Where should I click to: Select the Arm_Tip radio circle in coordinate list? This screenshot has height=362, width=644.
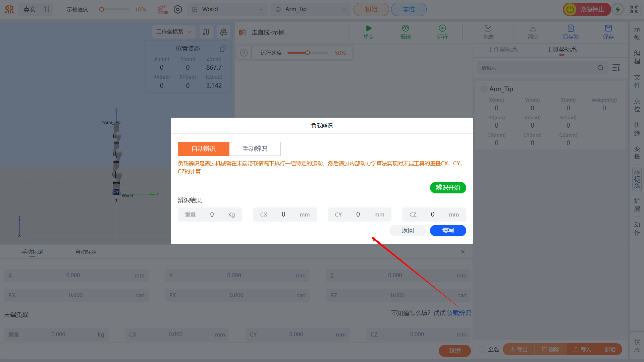pos(484,89)
